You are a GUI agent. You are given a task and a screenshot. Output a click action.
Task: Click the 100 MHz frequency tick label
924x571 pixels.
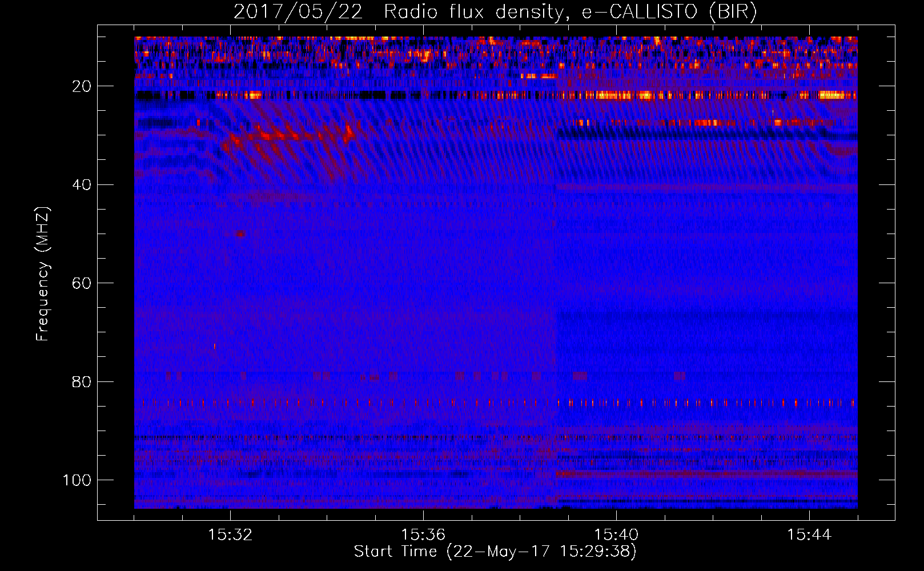[x=77, y=480]
